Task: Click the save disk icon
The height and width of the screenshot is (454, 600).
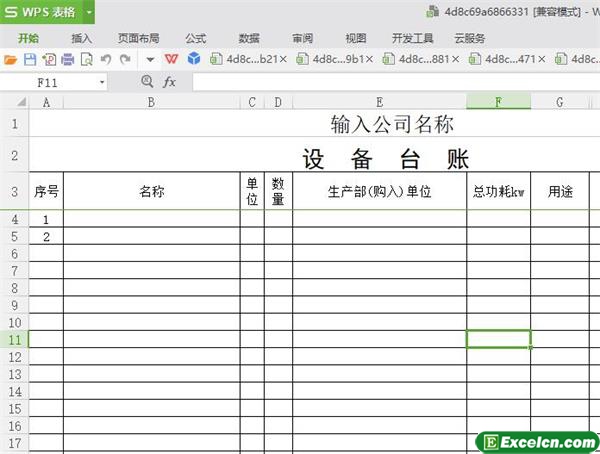Action: (30, 59)
